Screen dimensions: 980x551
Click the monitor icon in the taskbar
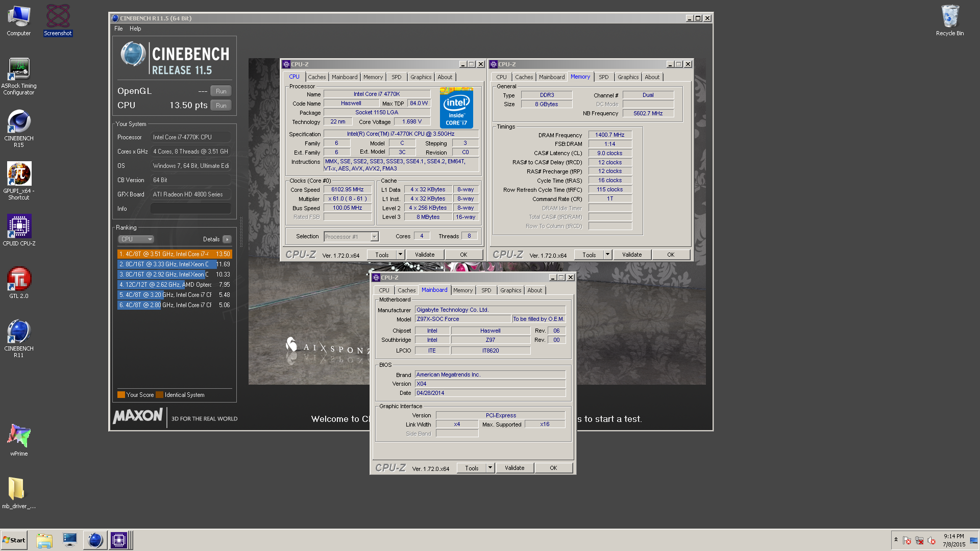70,540
